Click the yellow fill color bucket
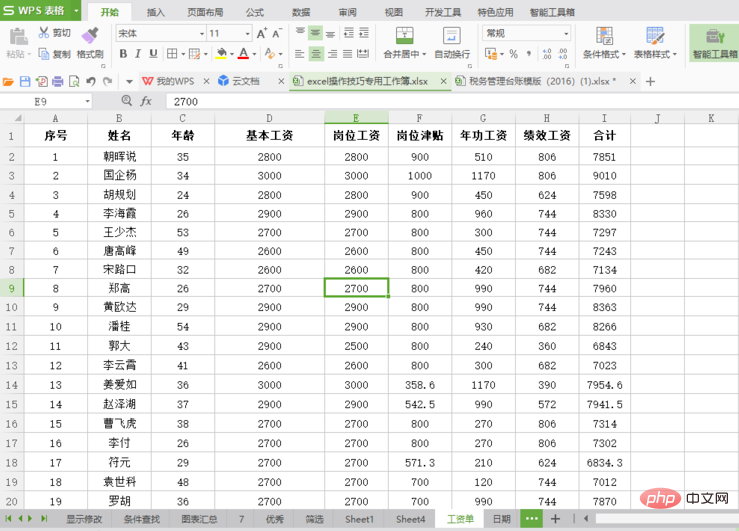This screenshot has height=531, width=739. coord(221,54)
